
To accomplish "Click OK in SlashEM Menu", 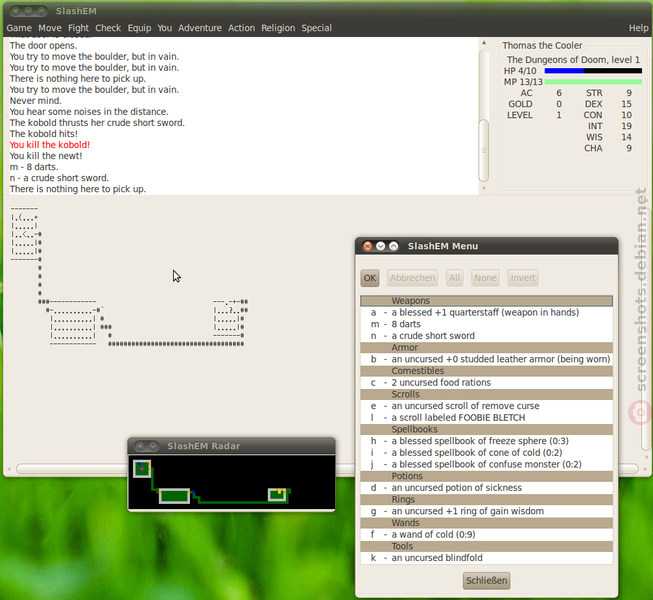I will [x=370, y=278].
